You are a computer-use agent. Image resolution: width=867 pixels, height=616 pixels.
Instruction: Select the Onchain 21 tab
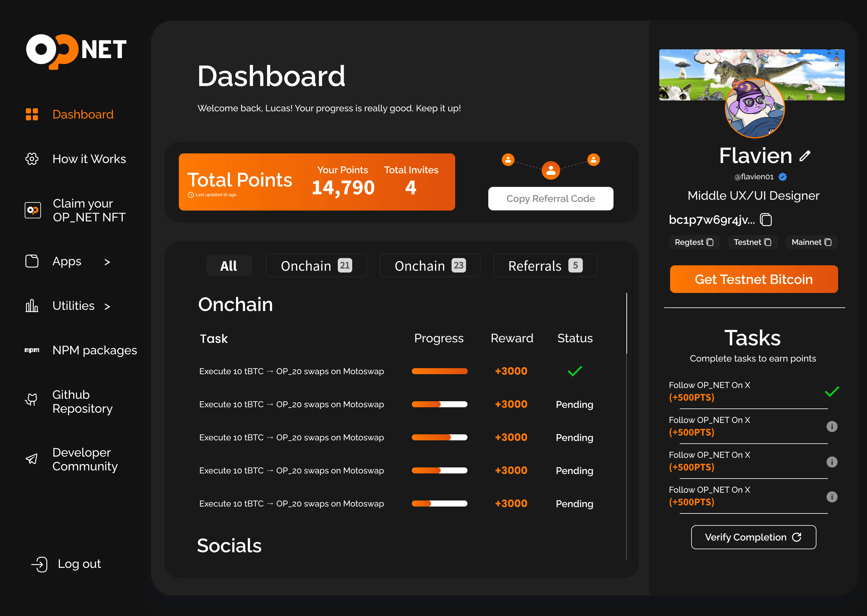tap(316, 266)
